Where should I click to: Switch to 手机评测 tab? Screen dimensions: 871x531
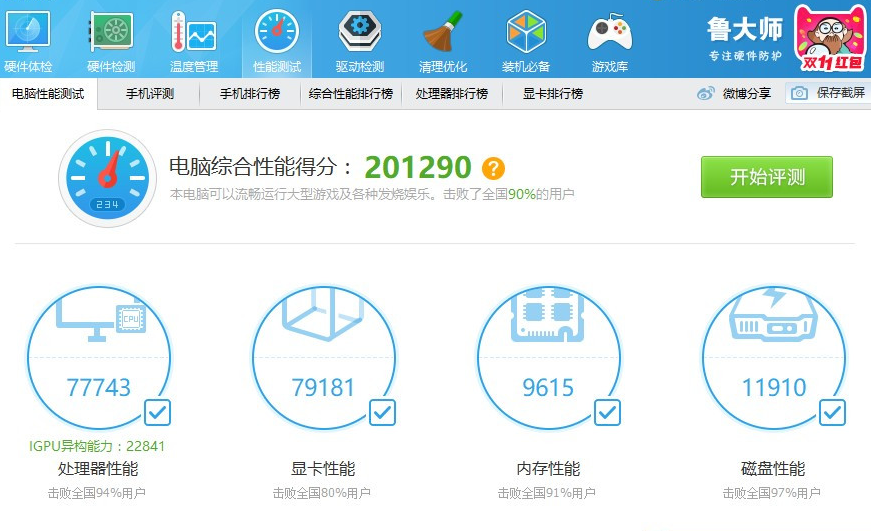pyautogui.click(x=150, y=94)
